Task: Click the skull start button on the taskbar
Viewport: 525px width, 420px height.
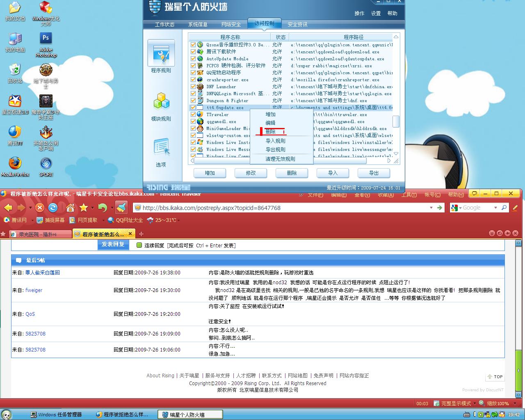Action: (7, 414)
